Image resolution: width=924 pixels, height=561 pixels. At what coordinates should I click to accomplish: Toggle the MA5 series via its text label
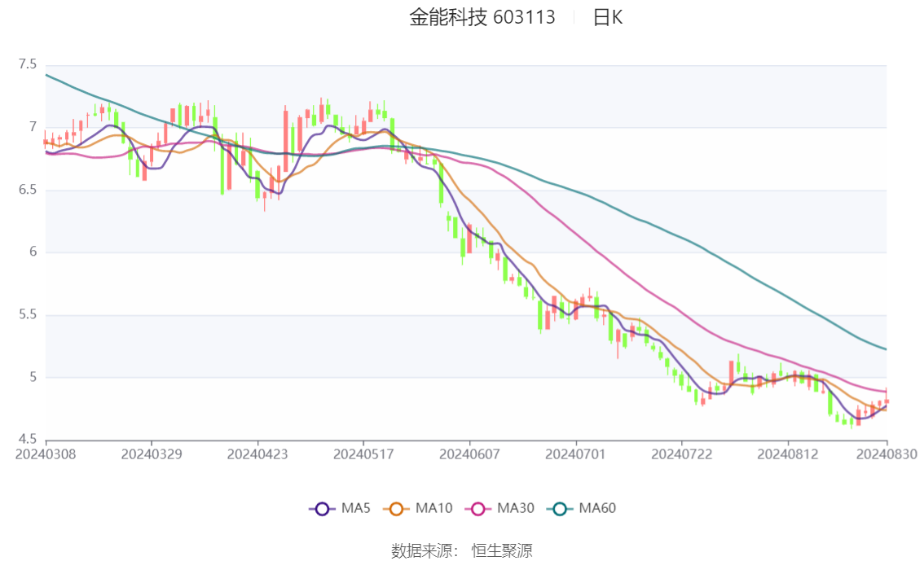tap(355, 509)
